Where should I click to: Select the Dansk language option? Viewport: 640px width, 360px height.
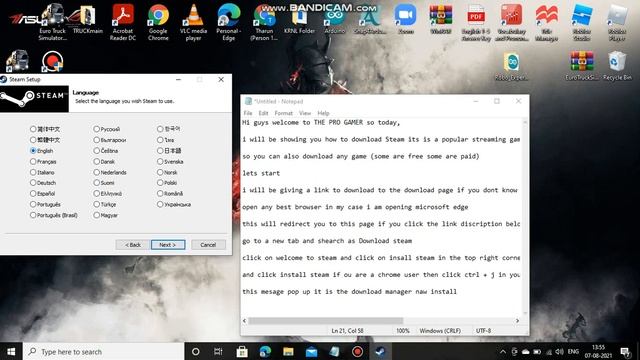tap(96, 161)
